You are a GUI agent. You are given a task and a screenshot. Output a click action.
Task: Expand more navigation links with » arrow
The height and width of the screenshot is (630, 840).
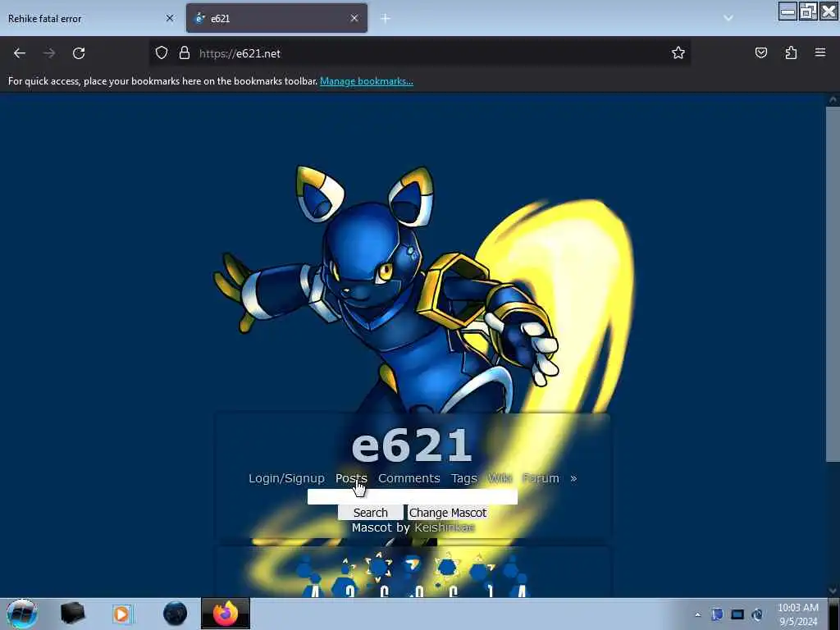coord(573,478)
